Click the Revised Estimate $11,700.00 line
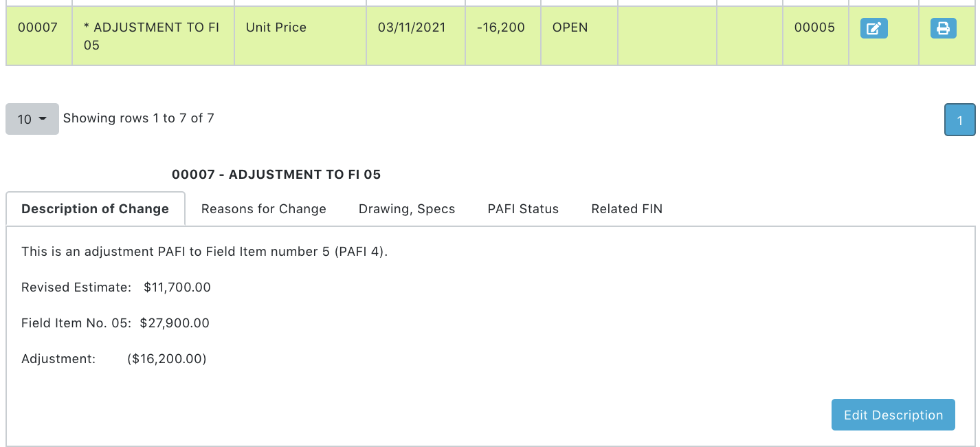 [x=116, y=287]
